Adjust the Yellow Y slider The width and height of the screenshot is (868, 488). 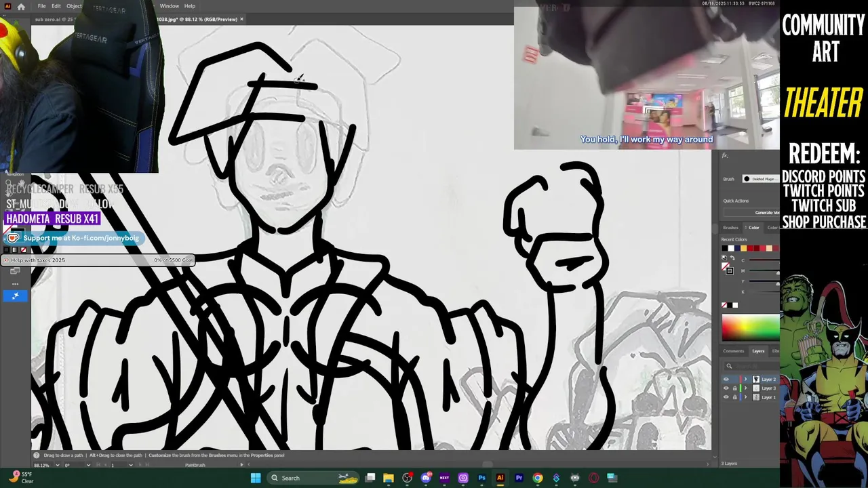(x=764, y=281)
